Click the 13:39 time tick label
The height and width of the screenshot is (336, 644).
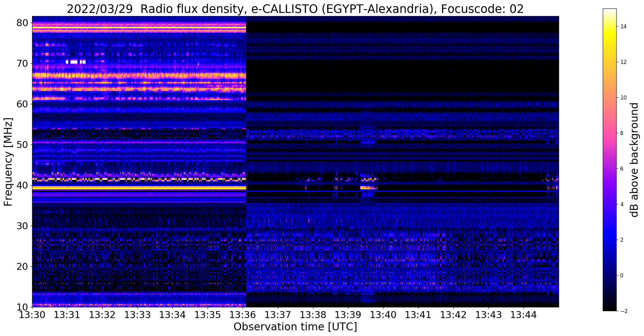[348, 315]
